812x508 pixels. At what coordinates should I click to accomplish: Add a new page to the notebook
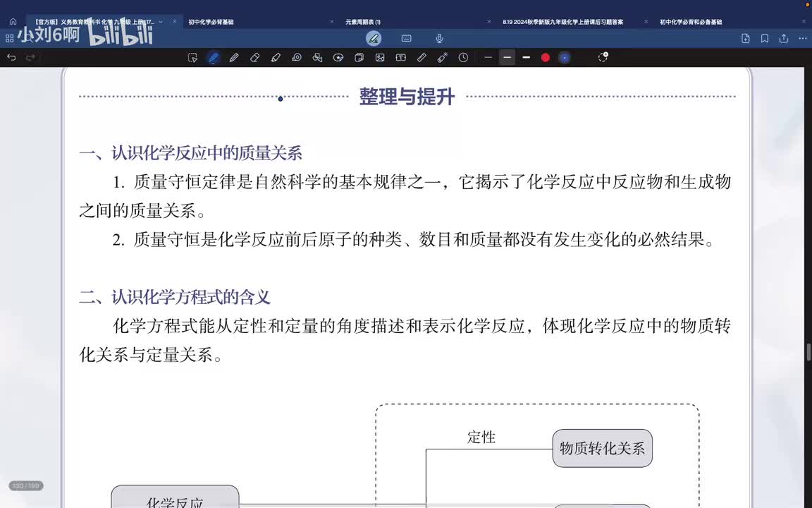[x=746, y=38]
